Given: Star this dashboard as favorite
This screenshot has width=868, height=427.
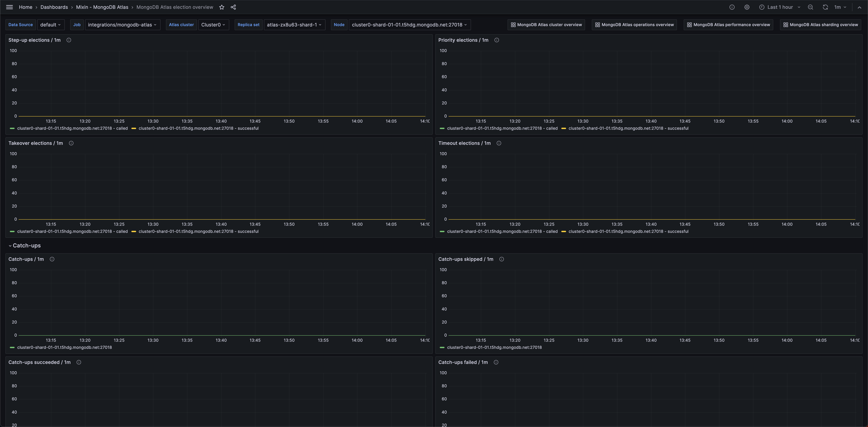Looking at the screenshot, I should 222,7.
